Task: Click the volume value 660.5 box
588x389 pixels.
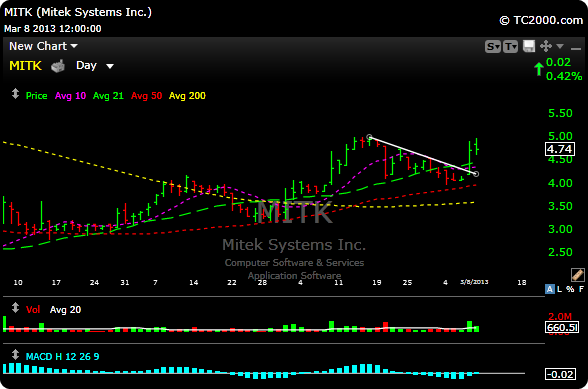Action: 562,327
